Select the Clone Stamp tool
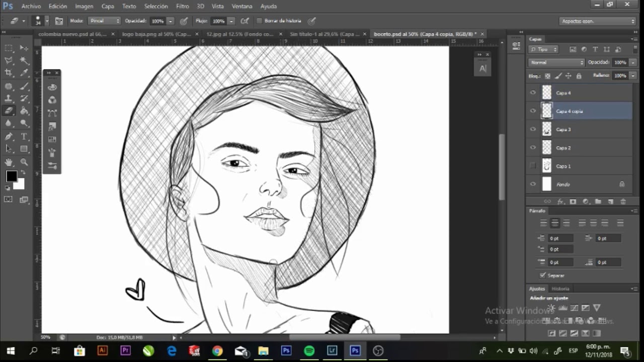The height and width of the screenshot is (362, 644). click(x=8, y=98)
